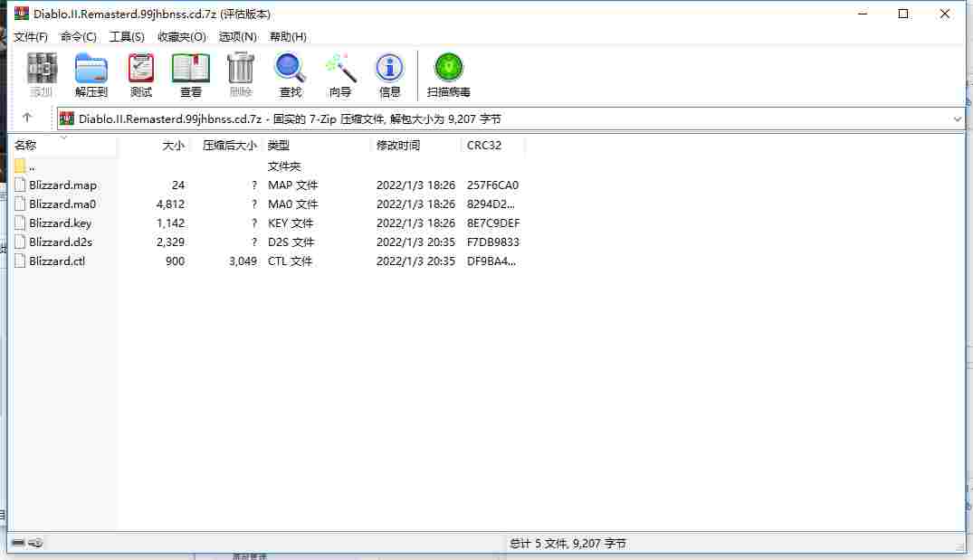Screen dimensions: 973x560
Task: Click the type cell "MA0 文件"
Action: tap(293, 204)
